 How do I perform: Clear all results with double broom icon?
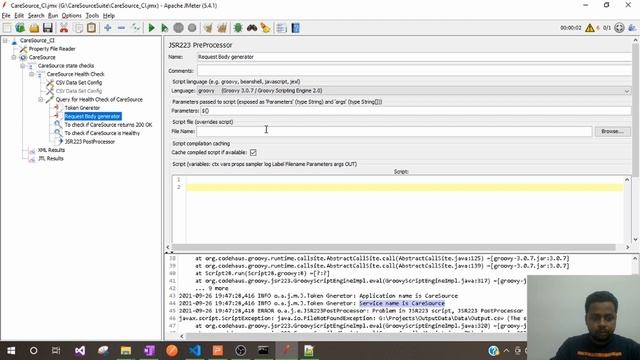point(222,28)
